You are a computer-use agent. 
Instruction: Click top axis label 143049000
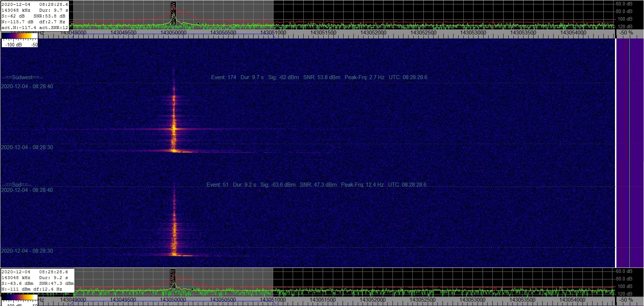pyautogui.click(x=73, y=33)
